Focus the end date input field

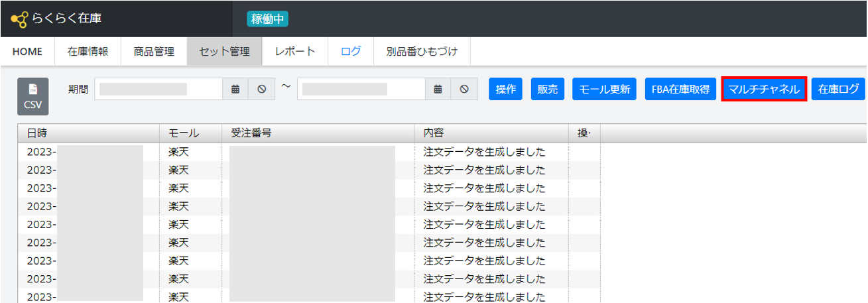(361, 89)
